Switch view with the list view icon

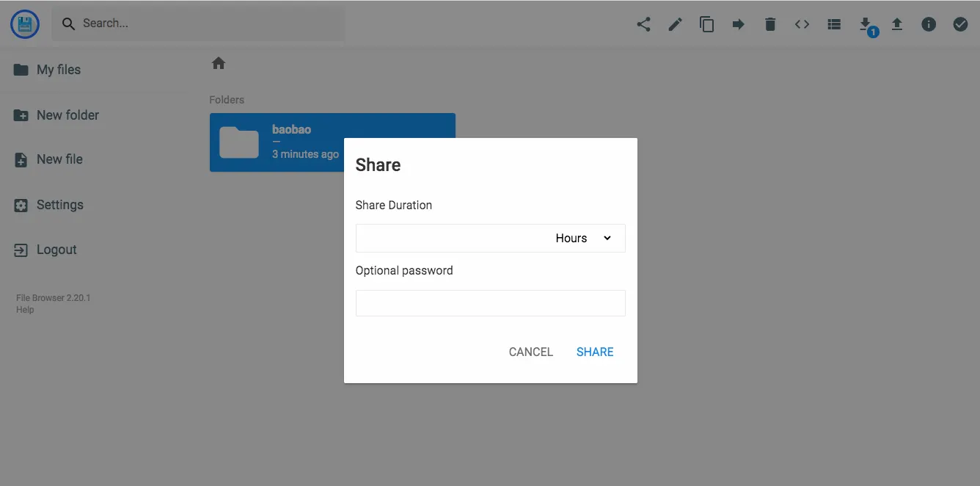833,24
